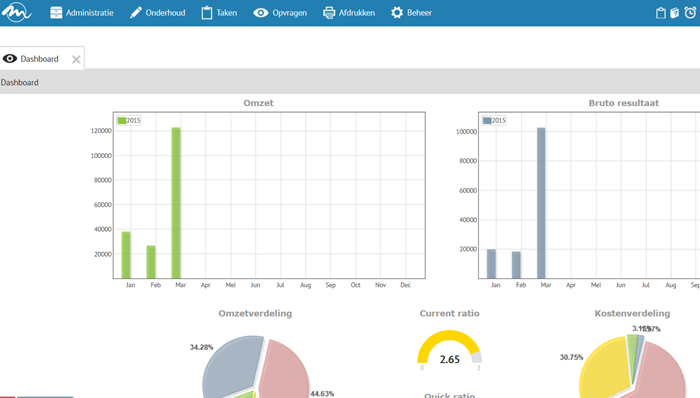Click the pencil icon beside Onderhoud
This screenshot has height=398, width=700.
tap(135, 13)
